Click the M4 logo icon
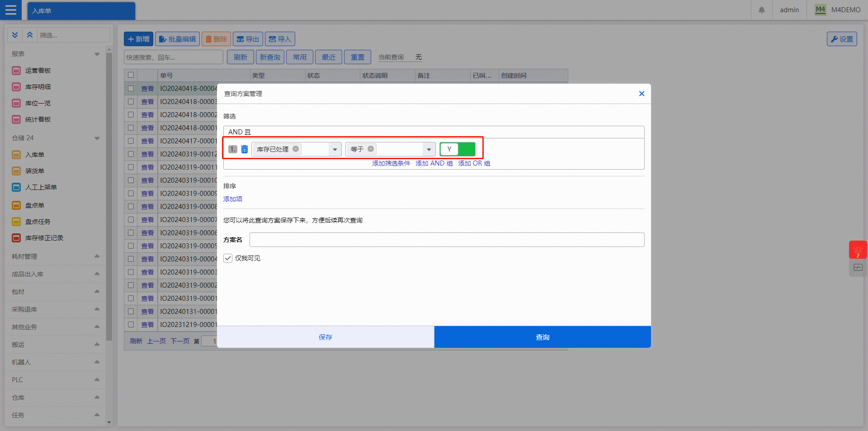This screenshot has width=868, height=431. (820, 10)
